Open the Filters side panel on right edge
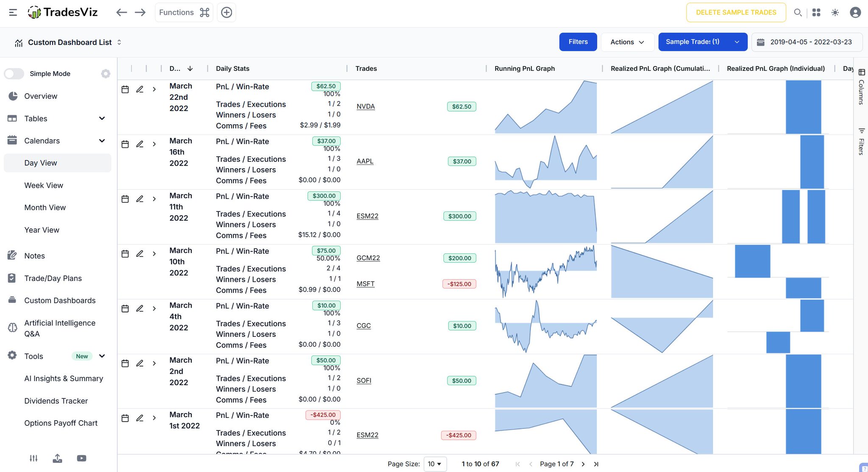 coord(861,142)
